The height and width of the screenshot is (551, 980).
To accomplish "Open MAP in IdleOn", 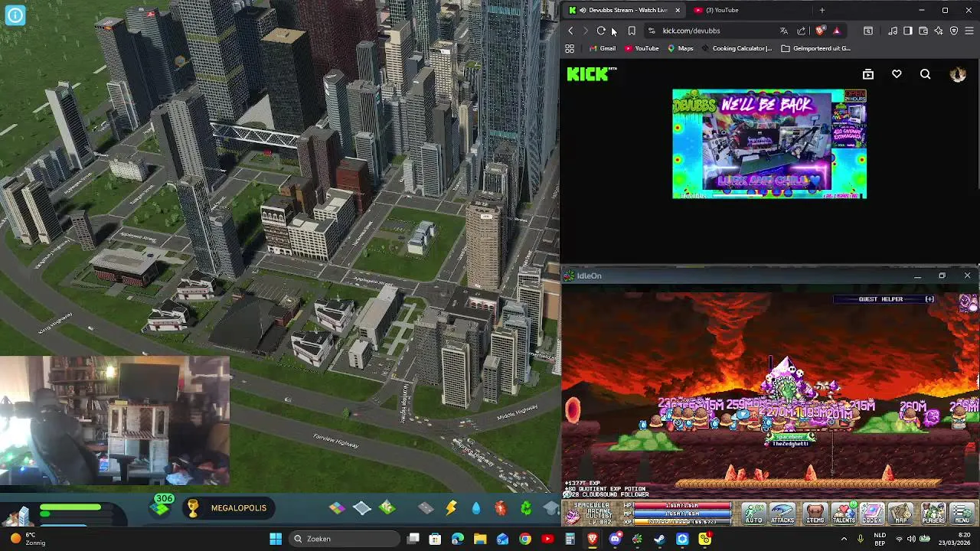I will (x=901, y=514).
